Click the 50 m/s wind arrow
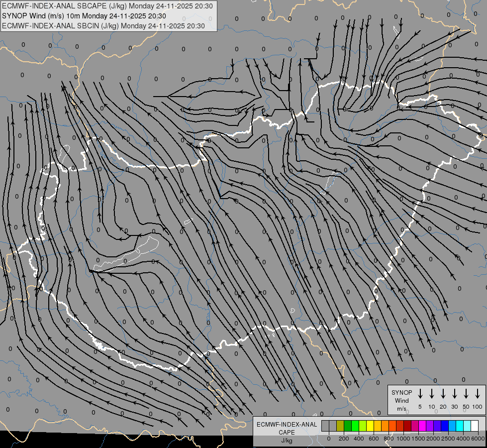487x448 pixels. pos(466,394)
